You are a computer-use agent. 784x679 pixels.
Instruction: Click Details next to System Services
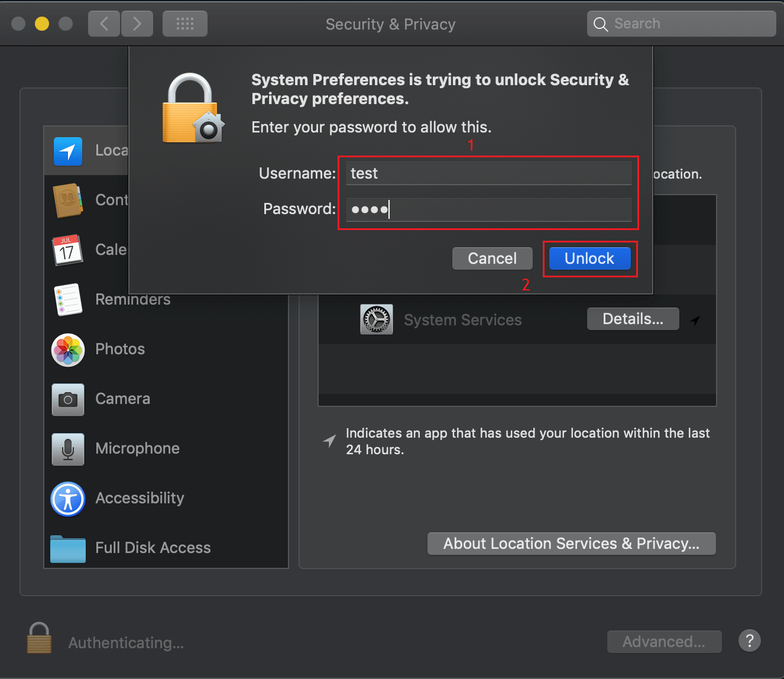tap(633, 319)
